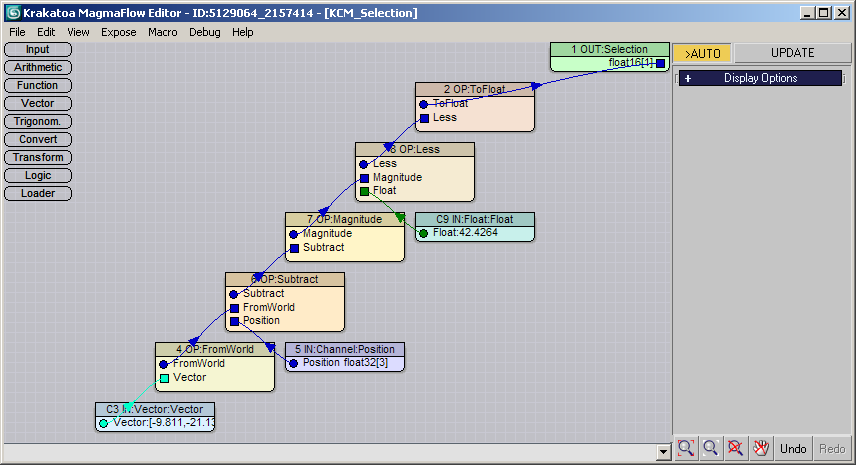Select the 6 OP:Subtract node header

click(x=284, y=279)
